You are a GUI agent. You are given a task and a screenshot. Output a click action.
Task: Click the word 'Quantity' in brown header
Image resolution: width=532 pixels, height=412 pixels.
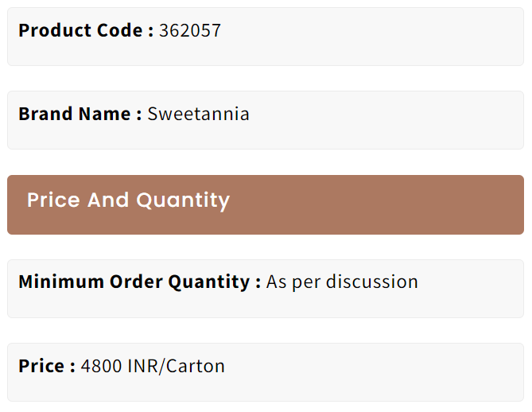point(183,200)
